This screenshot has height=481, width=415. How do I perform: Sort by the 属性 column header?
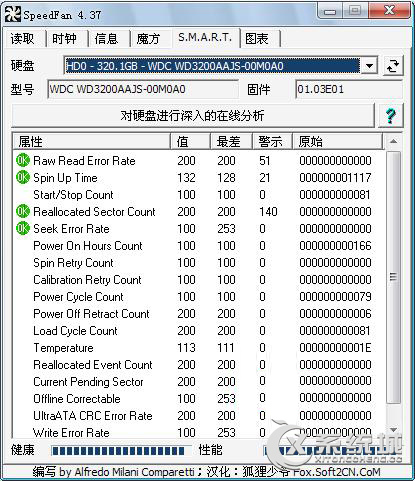tap(92, 141)
